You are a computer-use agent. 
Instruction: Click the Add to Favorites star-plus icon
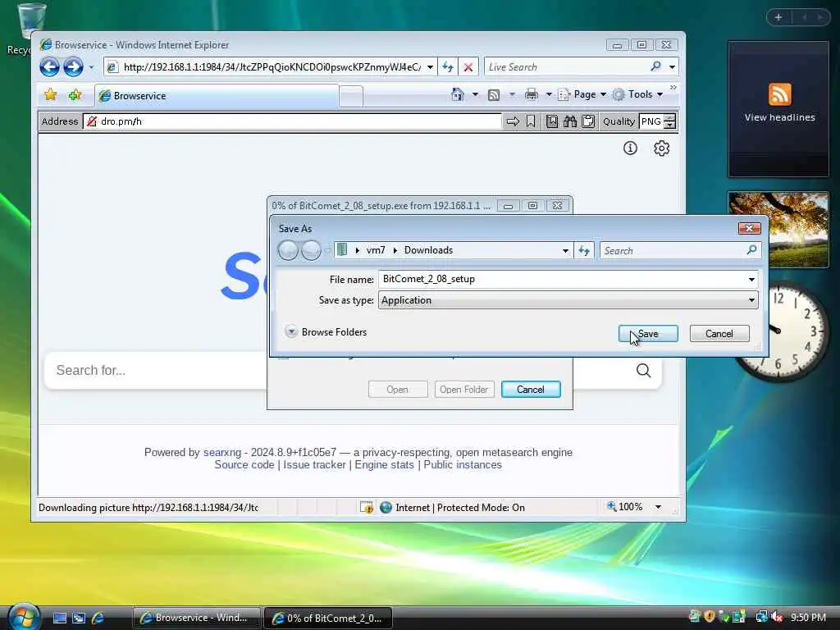click(x=75, y=95)
